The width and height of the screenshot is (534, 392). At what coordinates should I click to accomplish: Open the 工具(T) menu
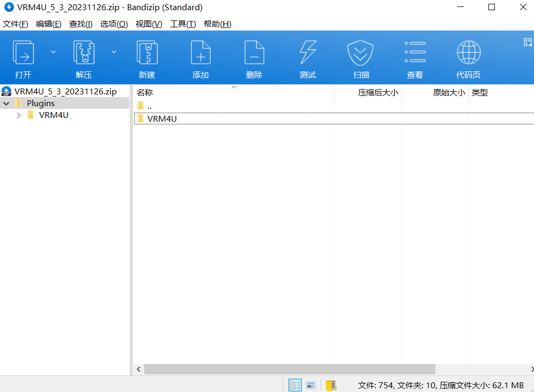(x=183, y=24)
